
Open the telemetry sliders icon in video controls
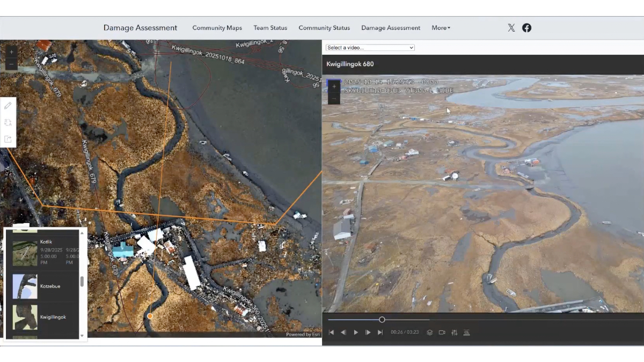[x=454, y=333]
